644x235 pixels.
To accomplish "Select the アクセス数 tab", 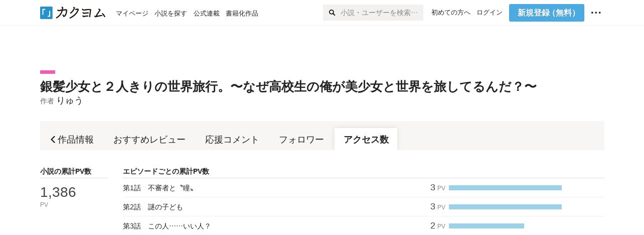I will coord(366,140).
